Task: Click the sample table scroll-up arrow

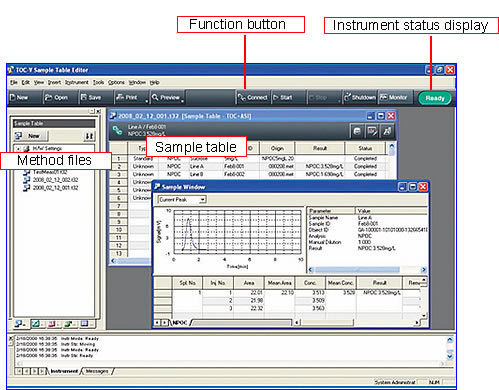Action: pyautogui.click(x=392, y=146)
